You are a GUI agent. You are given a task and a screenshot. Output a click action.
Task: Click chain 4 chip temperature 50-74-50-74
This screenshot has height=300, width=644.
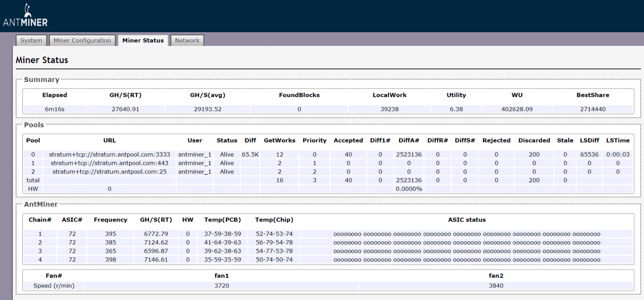[275, 260]
